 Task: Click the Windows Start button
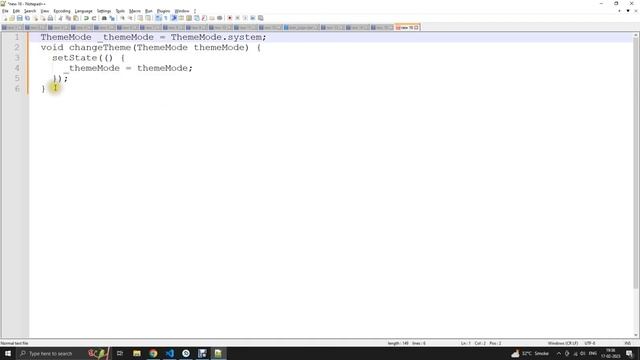(8, 353)
